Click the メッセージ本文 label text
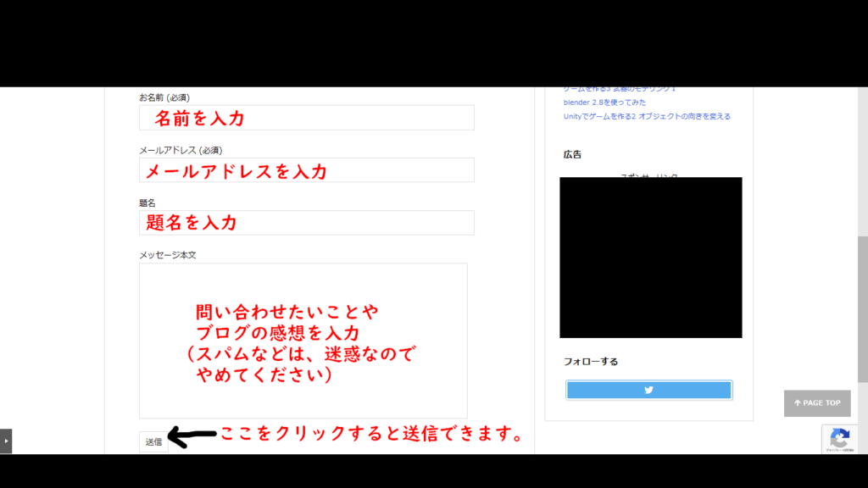Screen dimensions: 868x488 168,254
